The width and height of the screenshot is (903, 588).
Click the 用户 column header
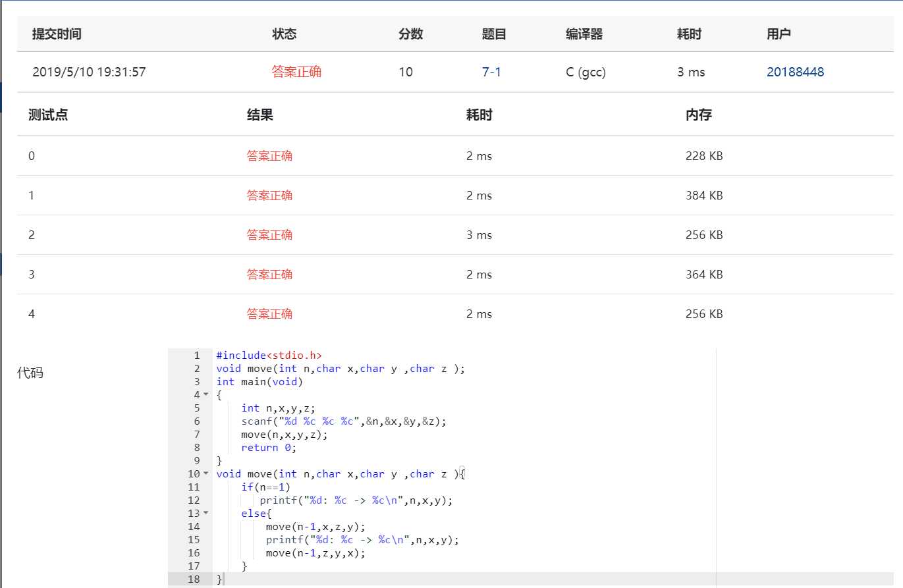(779, 34)
